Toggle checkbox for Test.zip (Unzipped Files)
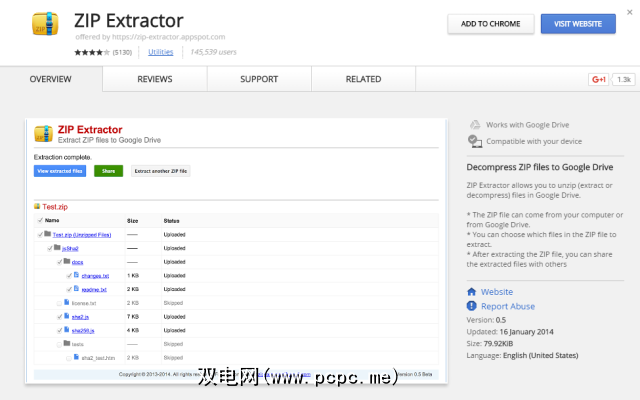Viewport: 640px width, 400px height. tap(40, 235)
